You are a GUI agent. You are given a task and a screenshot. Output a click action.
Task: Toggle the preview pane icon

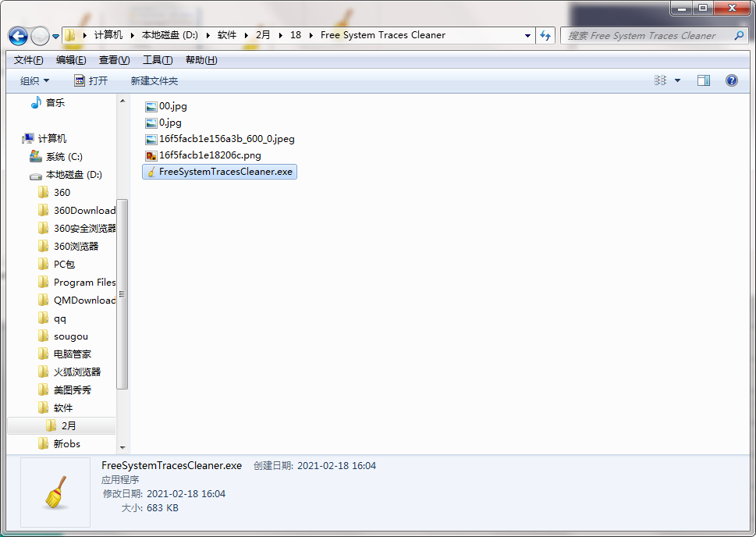point(704,80)
